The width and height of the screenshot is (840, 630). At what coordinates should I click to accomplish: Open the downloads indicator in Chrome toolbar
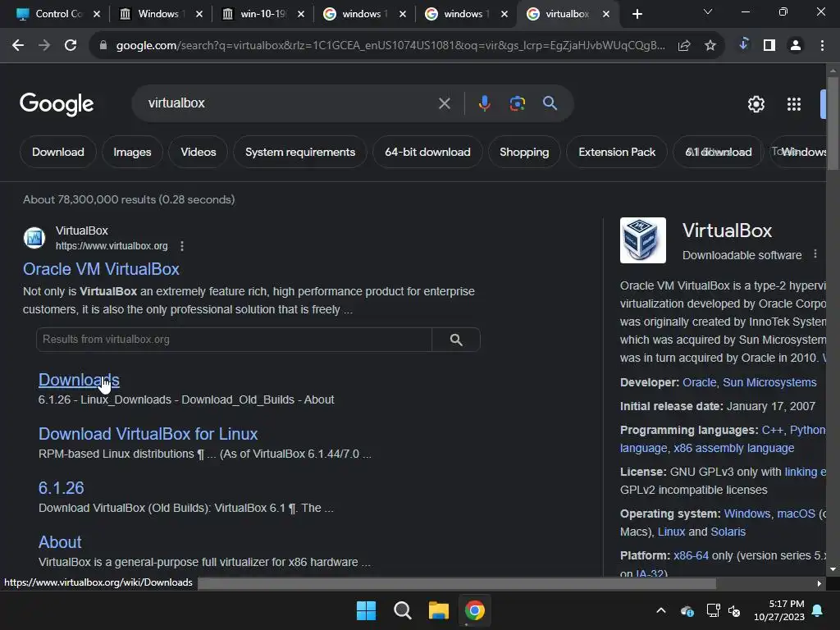pos(743,44)
